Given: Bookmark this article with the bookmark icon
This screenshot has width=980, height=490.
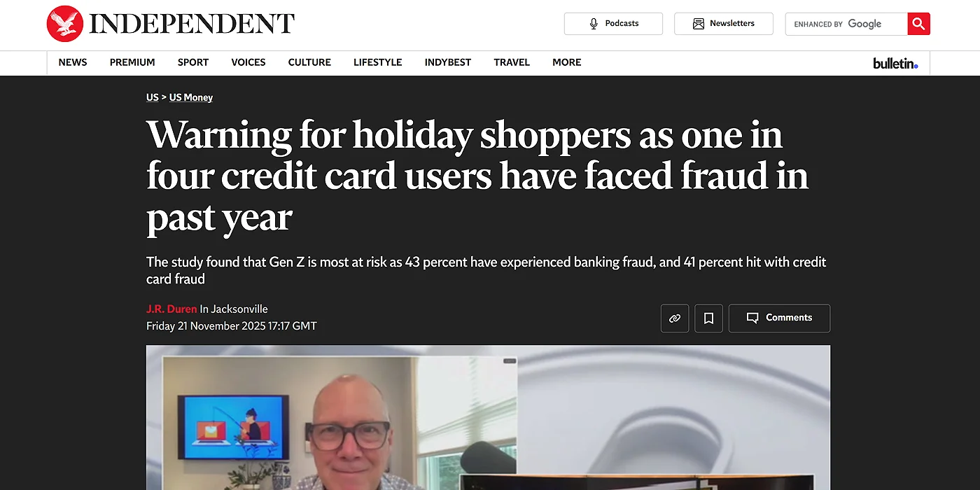Looking at the screenshot, I should pyautogui.click(x=708, y=318).
